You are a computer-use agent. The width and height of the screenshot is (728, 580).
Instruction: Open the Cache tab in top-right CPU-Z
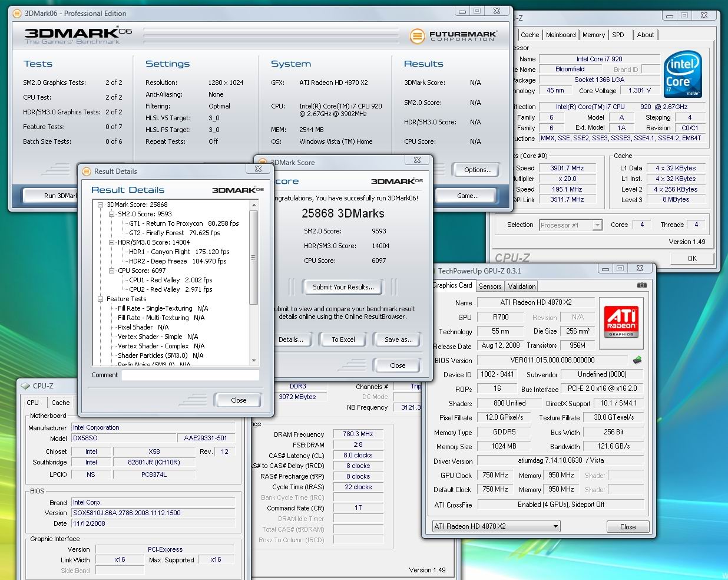[x=530, y=35]
